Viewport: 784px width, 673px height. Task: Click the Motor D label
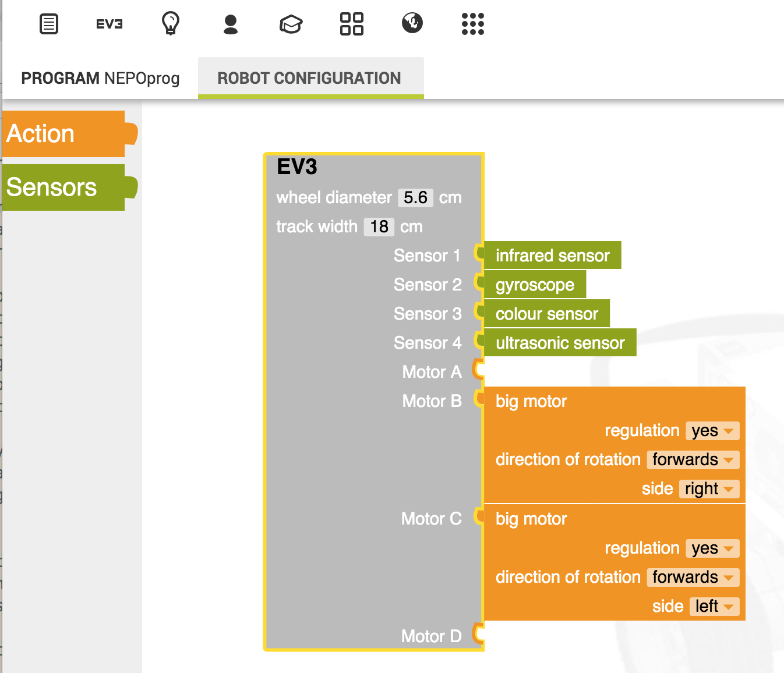pos(431,636)
